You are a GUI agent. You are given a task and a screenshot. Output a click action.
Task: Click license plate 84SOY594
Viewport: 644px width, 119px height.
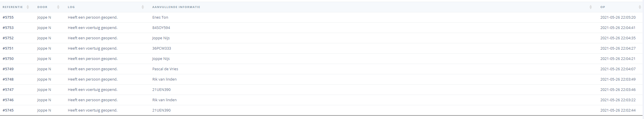click(161, 28)
